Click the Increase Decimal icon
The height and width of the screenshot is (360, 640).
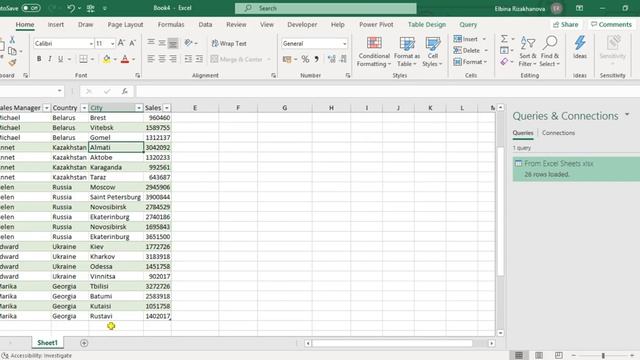tap(331, 59)
